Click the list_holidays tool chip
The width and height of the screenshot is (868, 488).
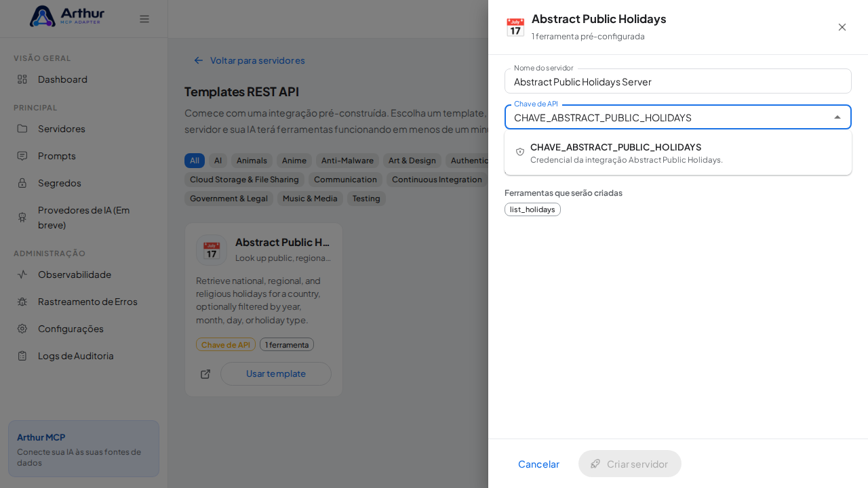532,209
